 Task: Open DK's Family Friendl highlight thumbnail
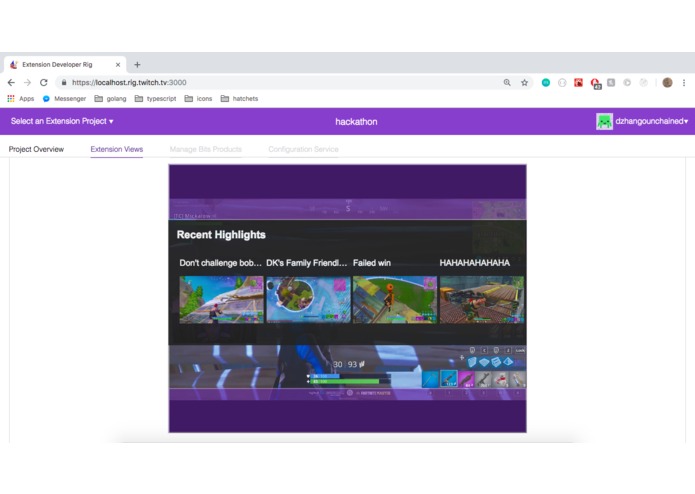308,300
